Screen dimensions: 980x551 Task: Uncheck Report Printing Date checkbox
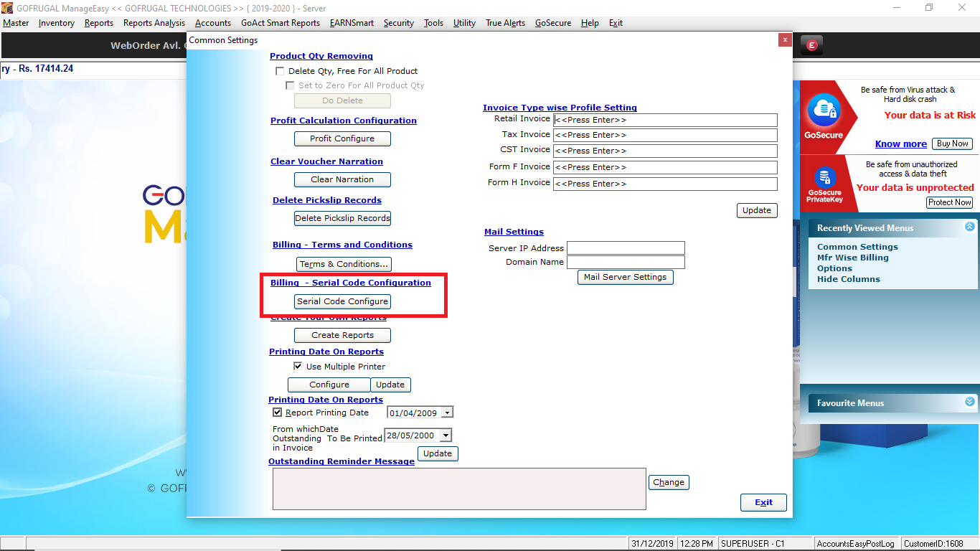click(277, 413)
